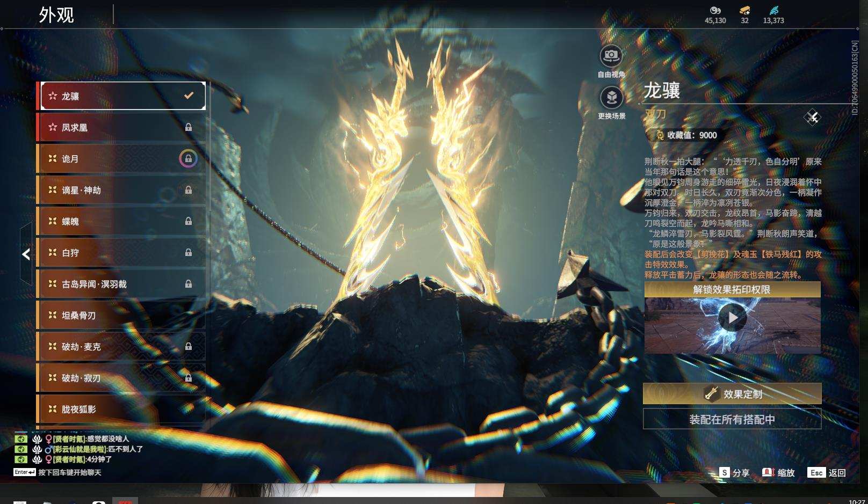Screen dimensions: 868x504
Task: Click the crossed blades weapon type icon
Action: tap(812, 117)
